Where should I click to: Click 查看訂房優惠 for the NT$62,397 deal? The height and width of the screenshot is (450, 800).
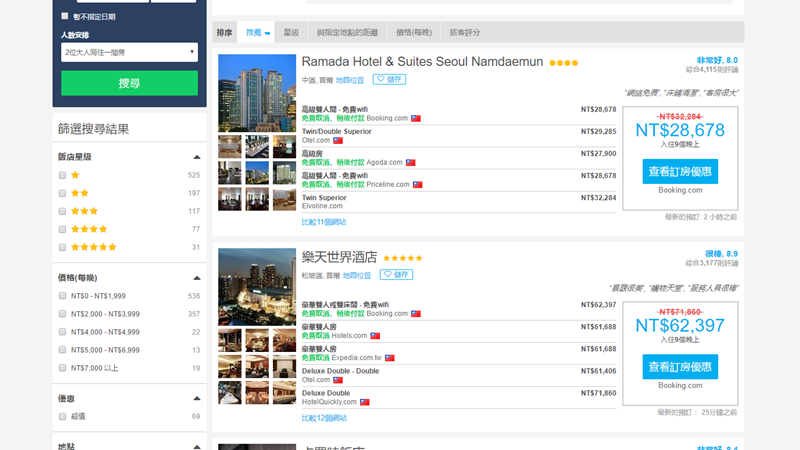[680, 367]
